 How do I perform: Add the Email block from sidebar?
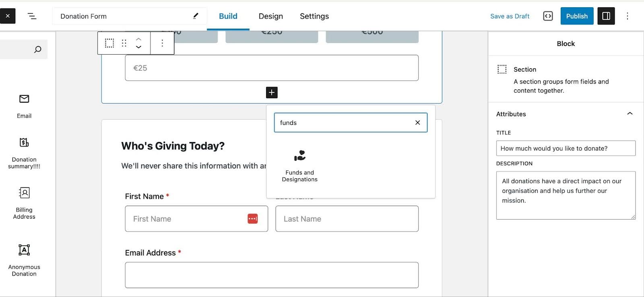[24, 106]
